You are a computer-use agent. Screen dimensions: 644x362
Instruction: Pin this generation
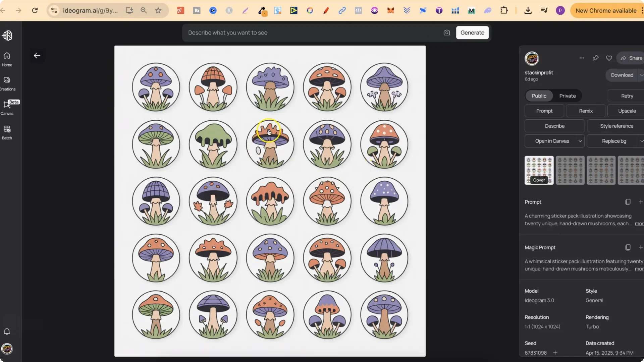tap(596, 58)
